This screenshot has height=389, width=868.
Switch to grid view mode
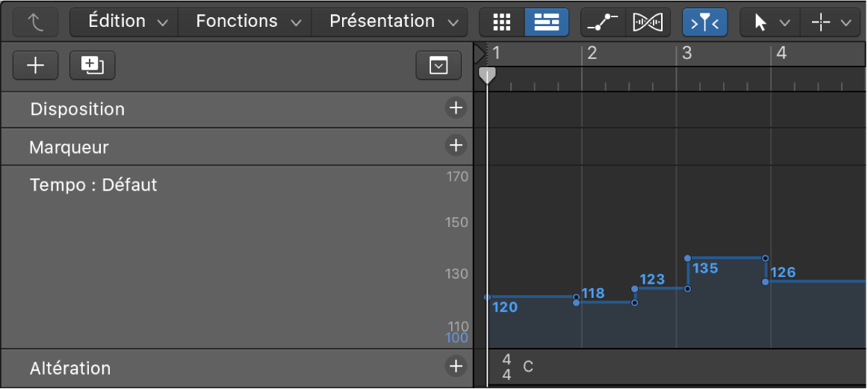coord(503,22)
